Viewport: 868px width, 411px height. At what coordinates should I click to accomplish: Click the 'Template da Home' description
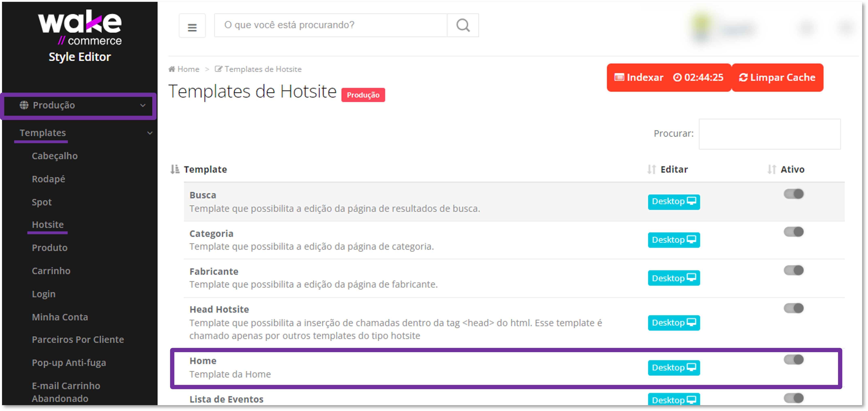pyautogui.click(x=230, y=375)
